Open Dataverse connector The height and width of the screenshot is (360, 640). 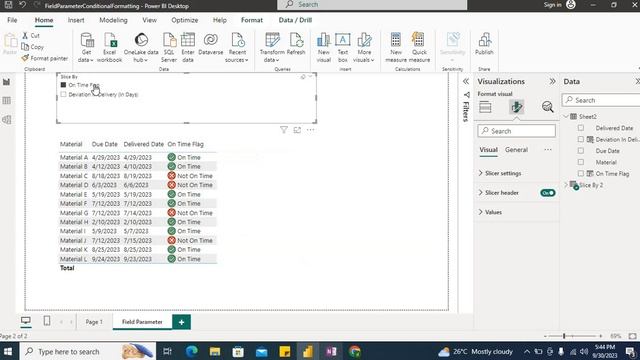211,44
